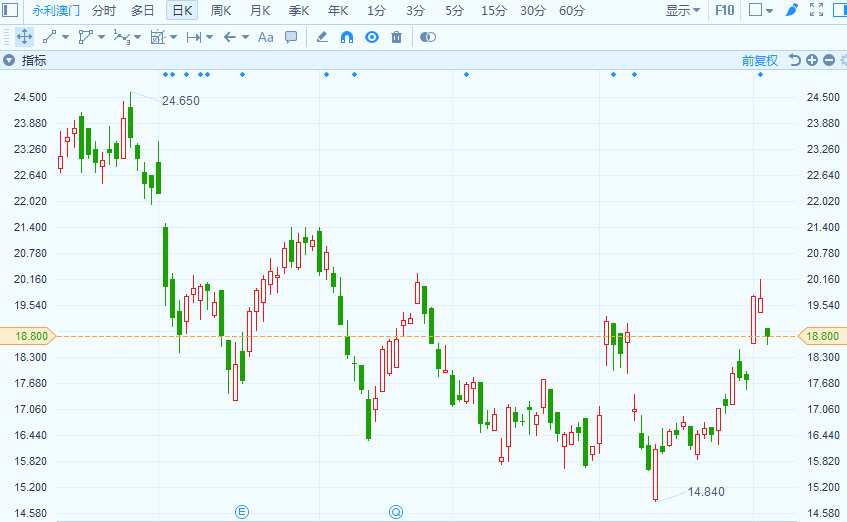This screenshot has width=847, height=522.
Task: Open the line tool dropdown arrow
Action: [65, 37]
